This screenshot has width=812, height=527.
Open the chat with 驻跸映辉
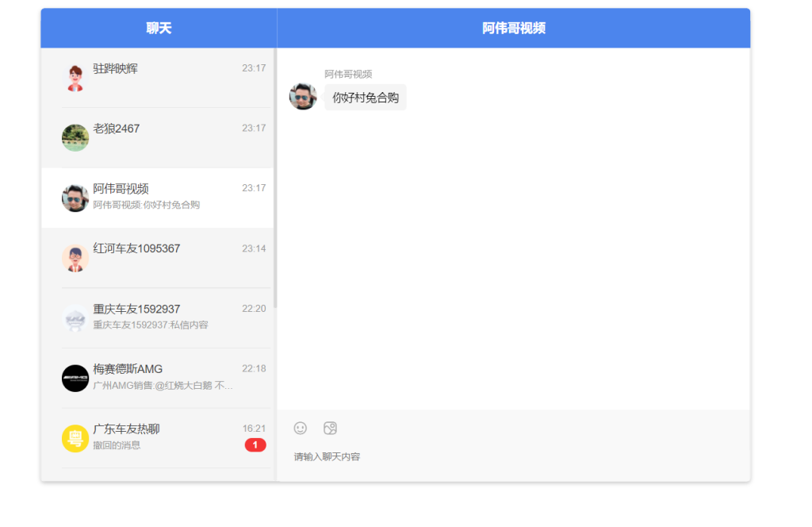coord(159,77)
